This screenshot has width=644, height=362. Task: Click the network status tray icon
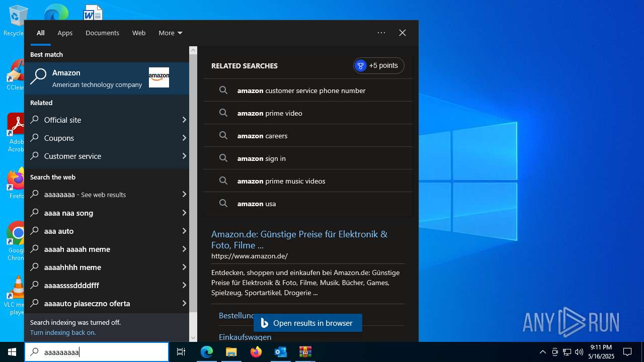coord(567,352)
